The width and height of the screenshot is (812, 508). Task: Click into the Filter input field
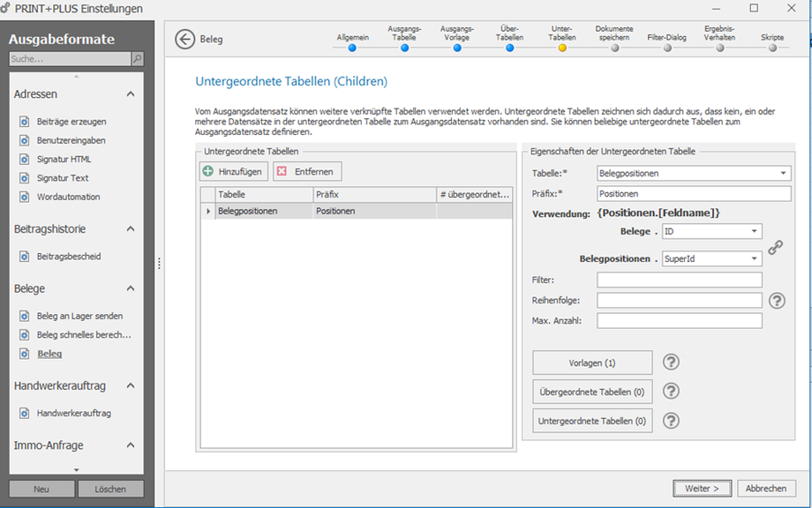pos(679,280)
